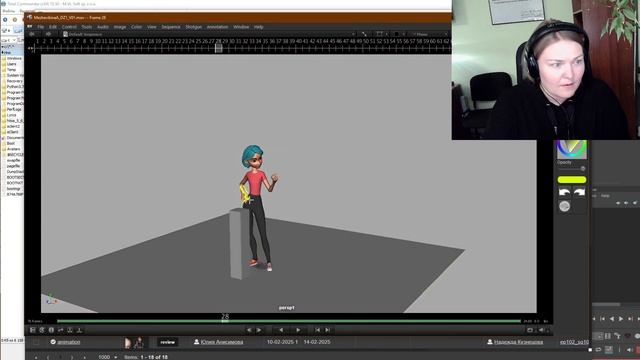Open the File menu in RV
Viewport: 640px width, 360px height.
click(x=40, y=27)
